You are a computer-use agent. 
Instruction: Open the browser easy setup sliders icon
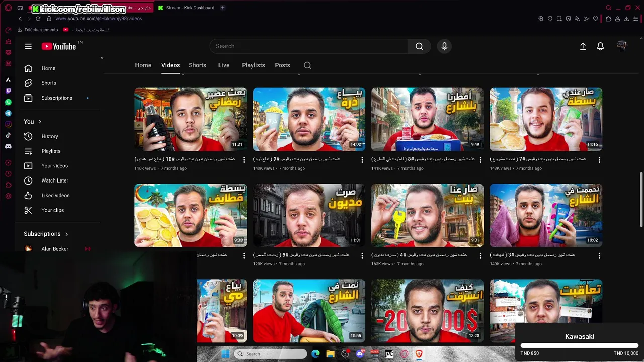pos(636,19)
